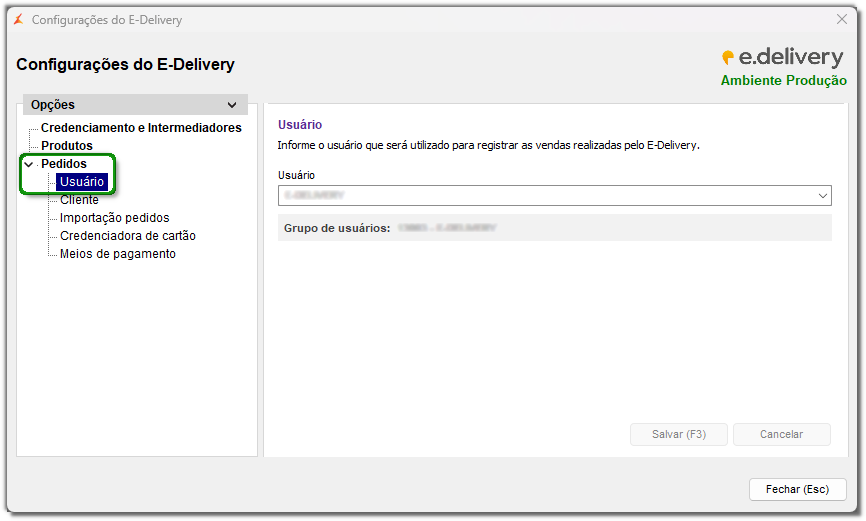Click the e.delivery logo
The image size is (866, 521).
(783, 57)
